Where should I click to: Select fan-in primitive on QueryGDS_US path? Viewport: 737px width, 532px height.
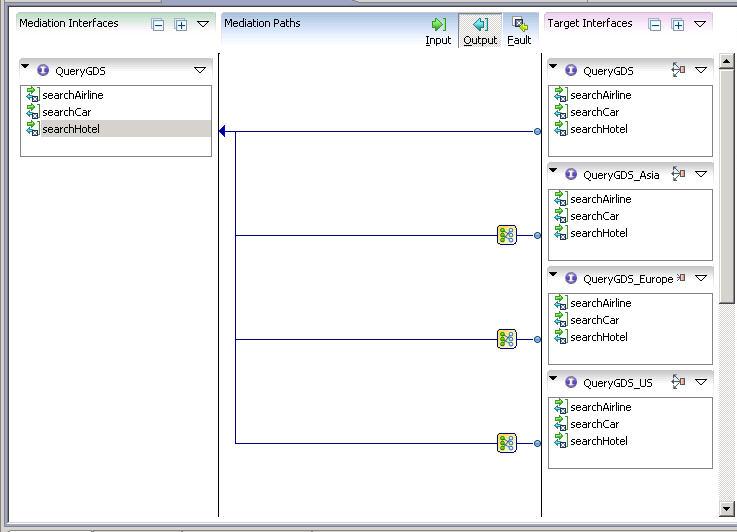point(507,443)
